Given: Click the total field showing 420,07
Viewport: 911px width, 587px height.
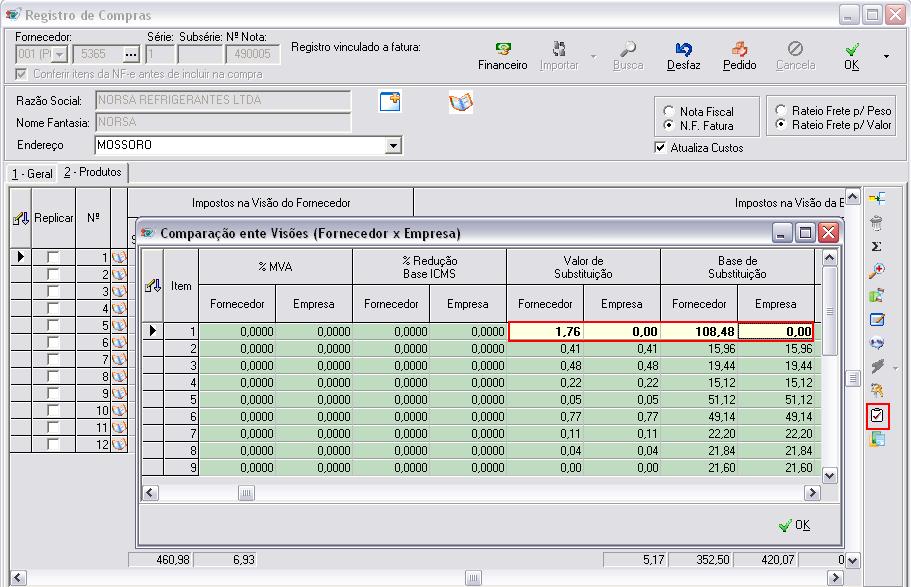Looking at the screenshot, I should pyautogui.click(x=765, y=560).
